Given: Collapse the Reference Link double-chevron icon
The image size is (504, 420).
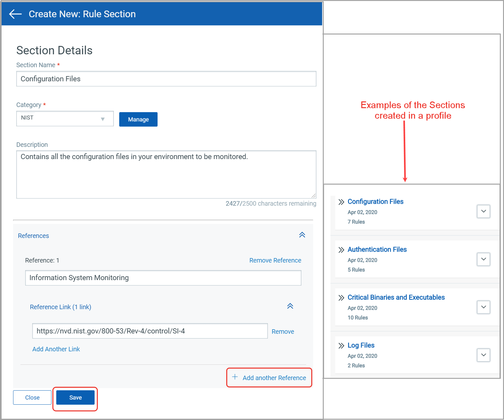Looking at the screenshot, I should click(290, 306).
